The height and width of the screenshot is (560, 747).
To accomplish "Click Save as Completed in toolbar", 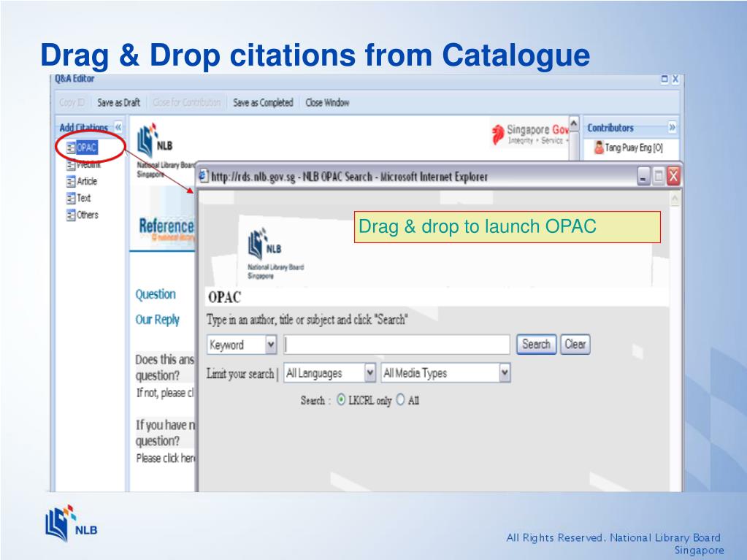I will tap(263, 102).
